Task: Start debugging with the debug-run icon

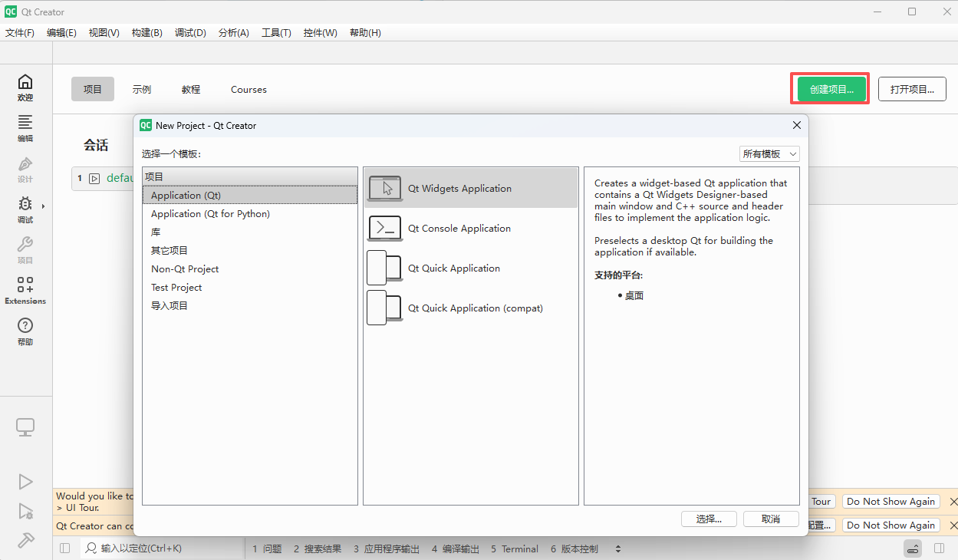Action: point(25,512)
